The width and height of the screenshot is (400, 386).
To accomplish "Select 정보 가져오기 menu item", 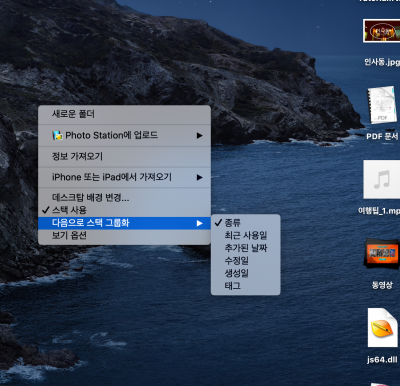I will coord(124,156).
